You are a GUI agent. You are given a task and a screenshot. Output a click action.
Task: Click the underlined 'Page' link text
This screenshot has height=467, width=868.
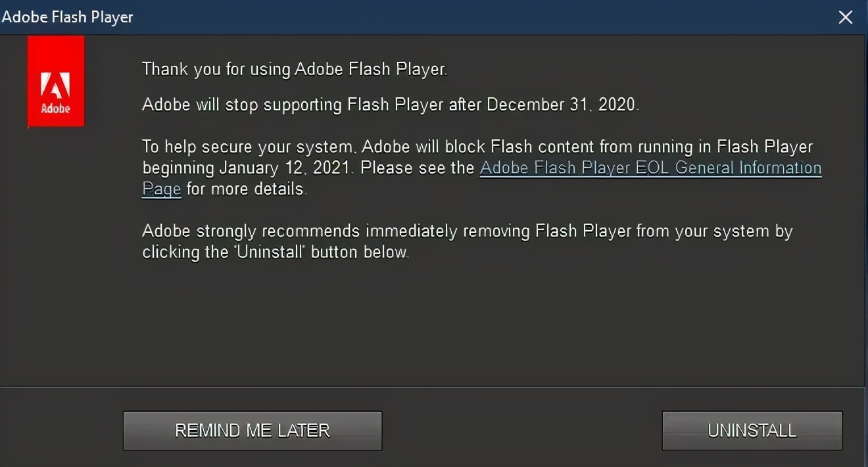(x=161, y=189)
